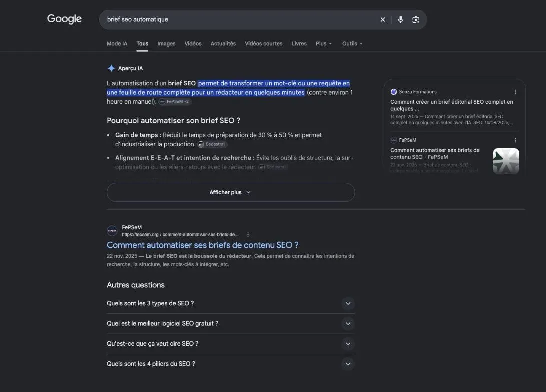The height and width of the screenshot is (392, 546).
Task: Click the Aperçu IA sparkle icon
Action: [x=111, y=68]
